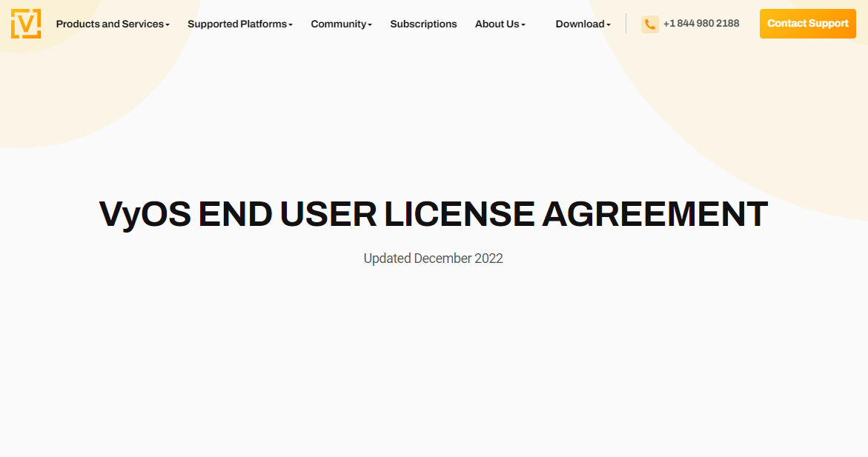Viewport: 868px width, 457px height.
Task: Expand the Download caret arrow
Action: [x=609, y=25]
